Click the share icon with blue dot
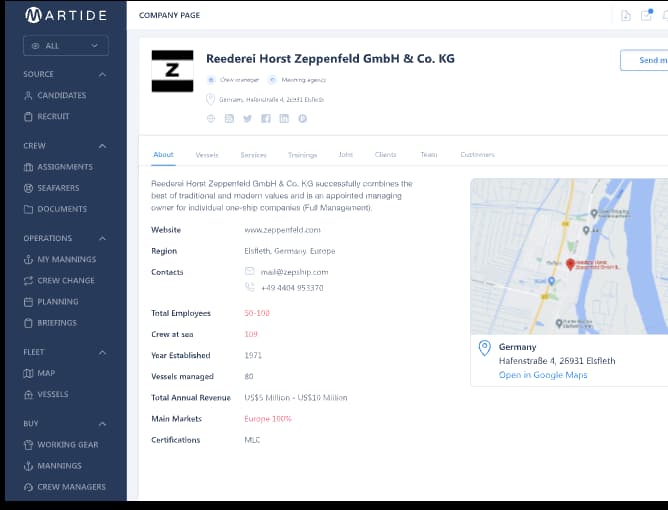 pos(646,15)
